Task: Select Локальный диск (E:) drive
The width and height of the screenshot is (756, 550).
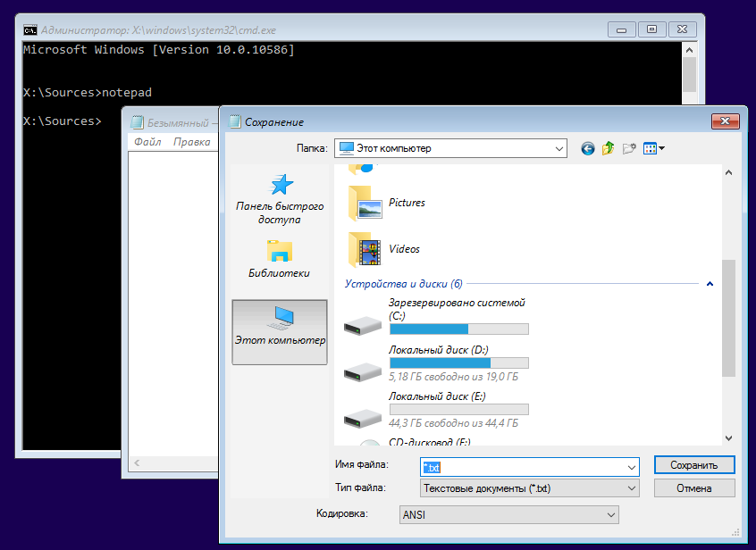Action: pos(437,396)
